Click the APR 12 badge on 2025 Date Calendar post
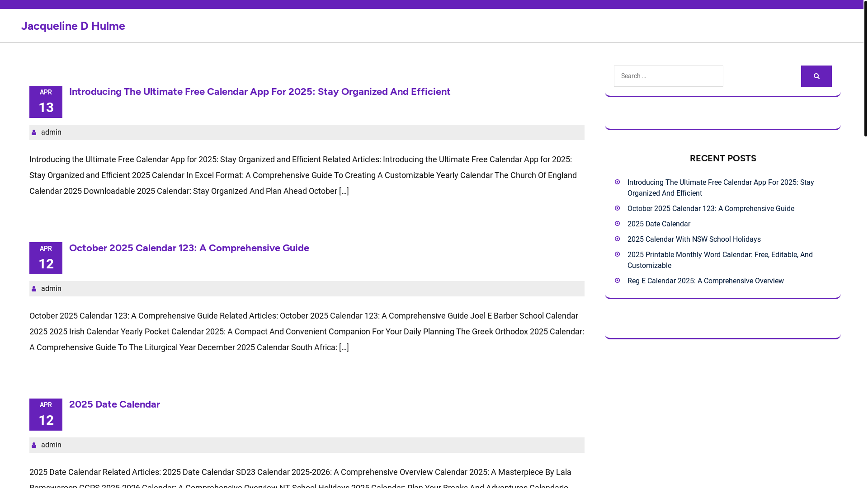Image resolution: width=868 pixels, height=488 pixels. tap(46, 414)
